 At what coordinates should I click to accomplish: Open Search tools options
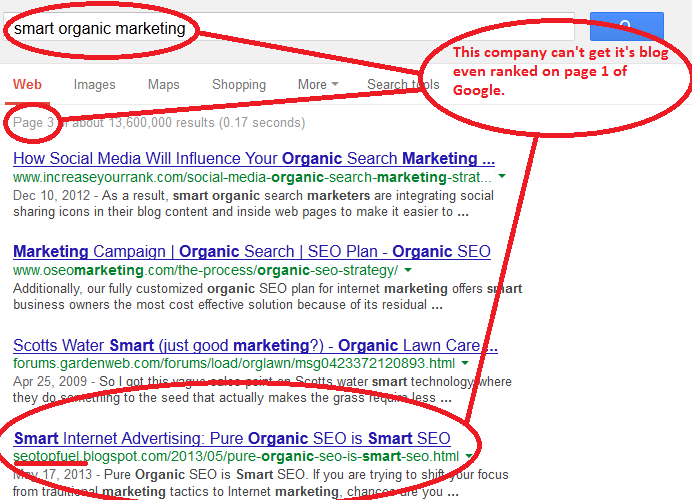(403, 84)
